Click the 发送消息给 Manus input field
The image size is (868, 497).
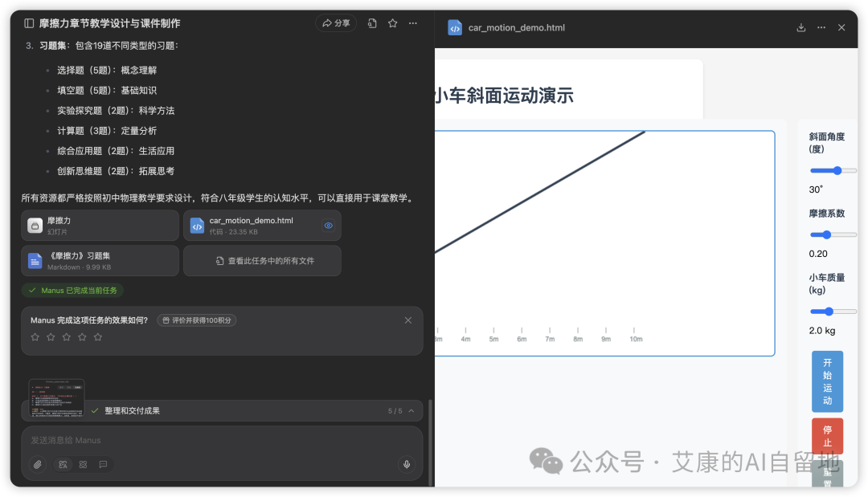217,440
